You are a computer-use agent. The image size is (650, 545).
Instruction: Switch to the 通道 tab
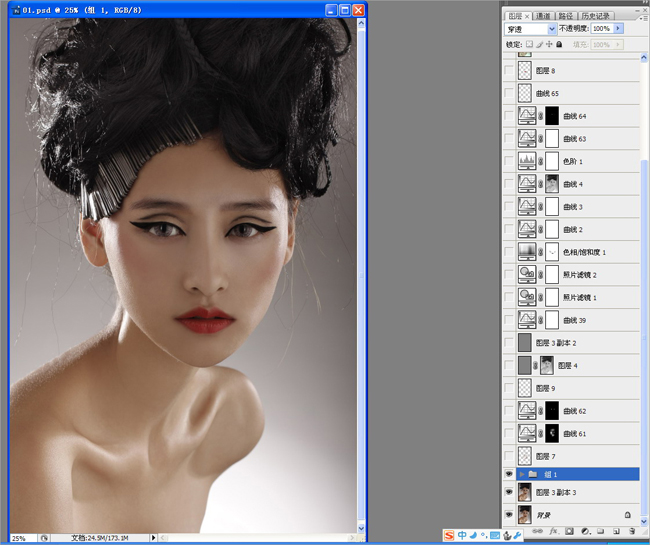[x=543, y=16]
